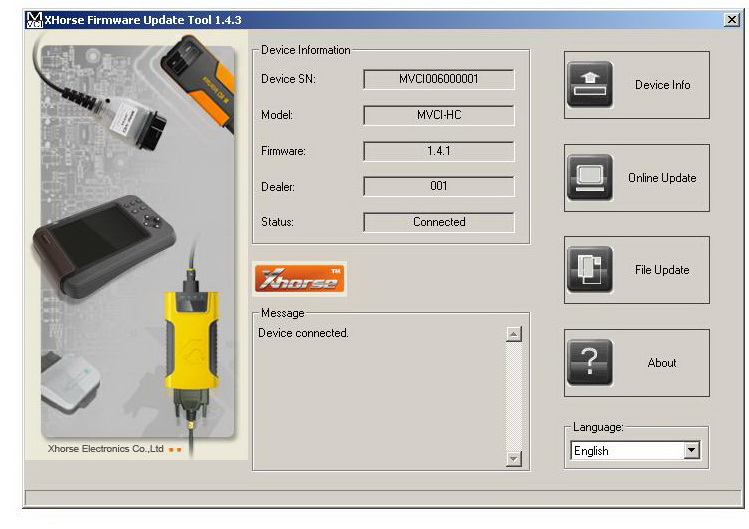Click the handheld tablet scanner picture
This screenshot has width=749, height=529.
pyautogui.click(x=103, y=245)
